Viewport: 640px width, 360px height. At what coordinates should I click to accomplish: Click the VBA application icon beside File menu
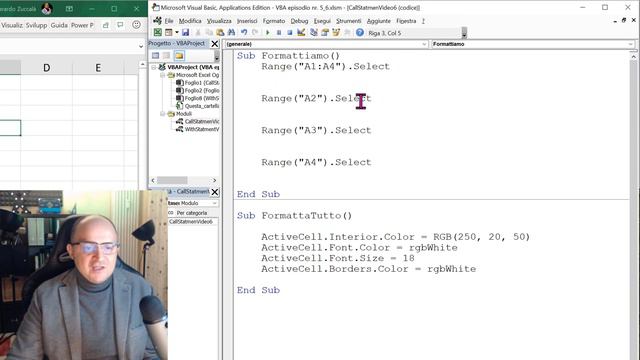(157, 20)
